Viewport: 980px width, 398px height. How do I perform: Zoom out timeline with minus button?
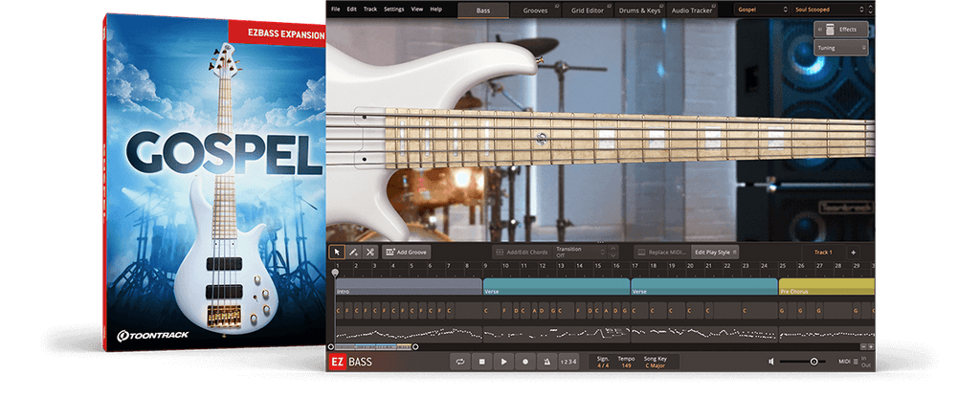point(863,346)
